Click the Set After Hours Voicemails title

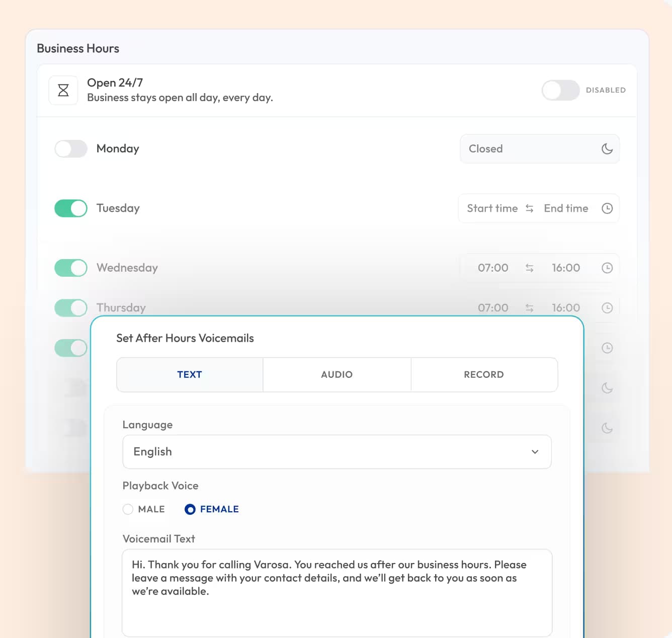185,338
